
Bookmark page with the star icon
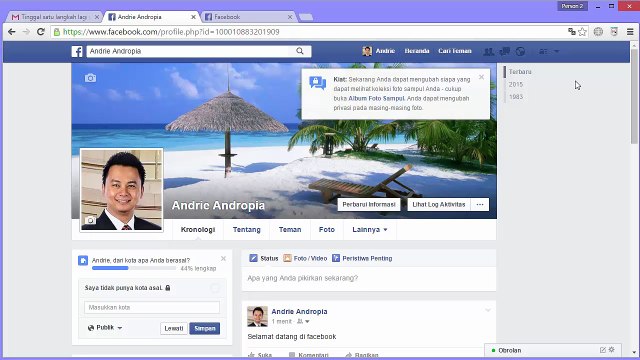click(582, 32)
